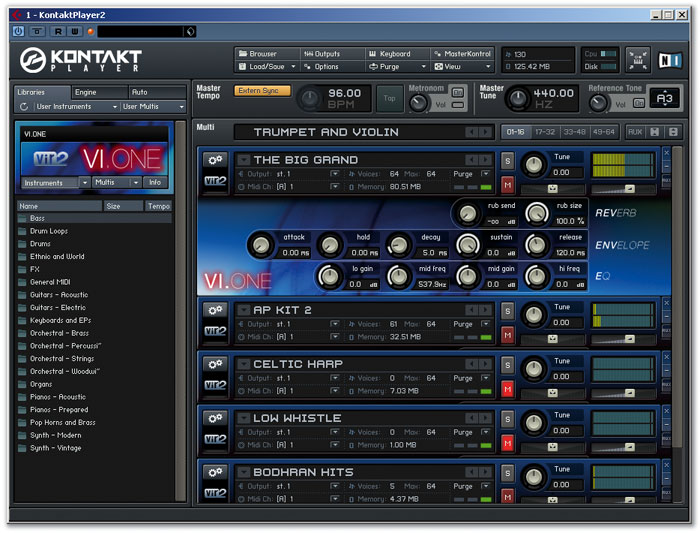This screenshot has width=700, height=533.
Task: Click The Big Grand volume slider
Action: click(623, 189)
